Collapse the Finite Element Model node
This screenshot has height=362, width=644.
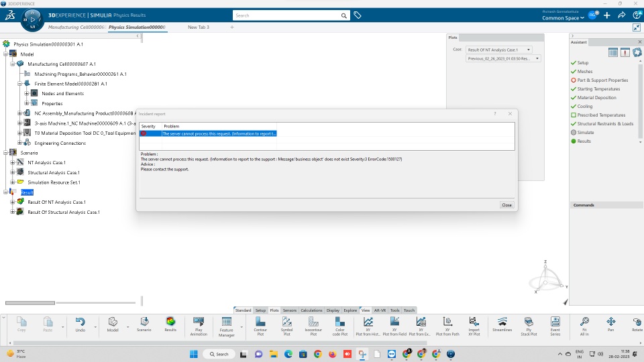click(19, 84)
